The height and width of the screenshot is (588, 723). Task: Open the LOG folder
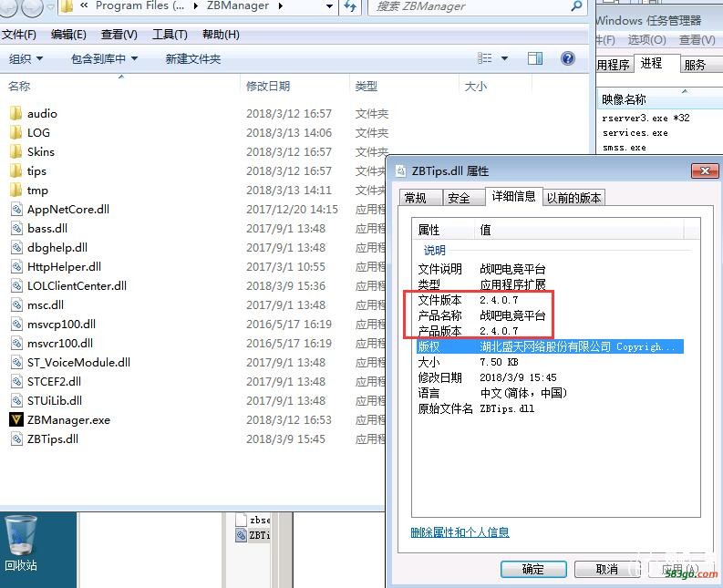pyautogui.click(x=38, y=133)
